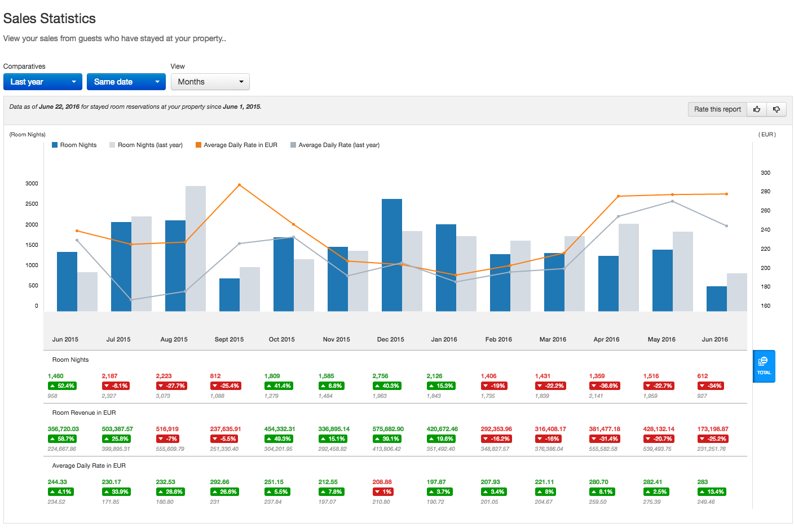Image resolution: width=794 pixels, height=532 pixels.
Task: Click the -6.1% room nights decrease badge
Action: (x=116, y=386)
